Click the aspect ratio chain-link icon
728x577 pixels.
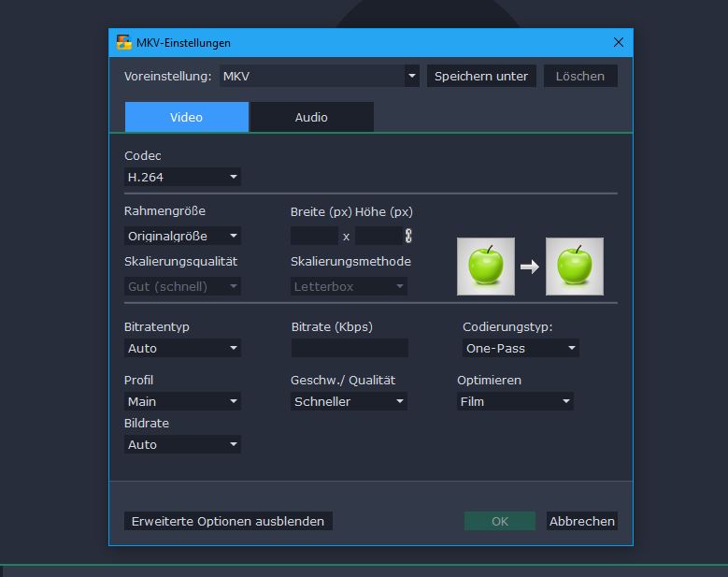[408, 236]
